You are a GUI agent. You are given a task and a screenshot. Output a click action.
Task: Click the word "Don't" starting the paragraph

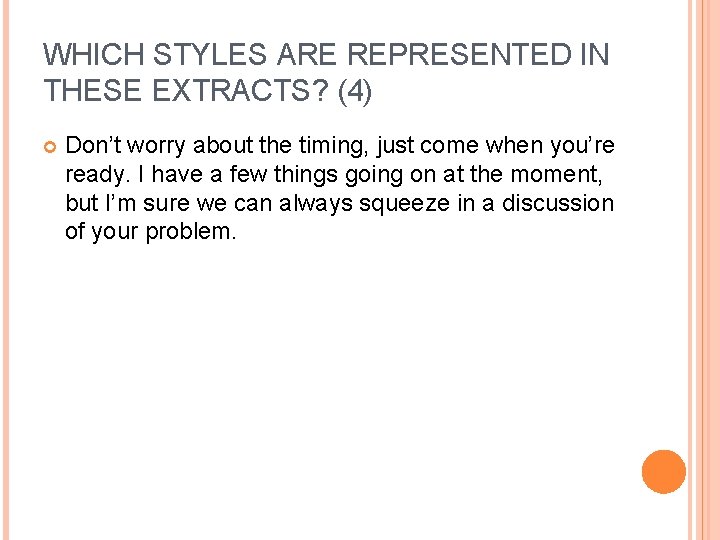89,146
